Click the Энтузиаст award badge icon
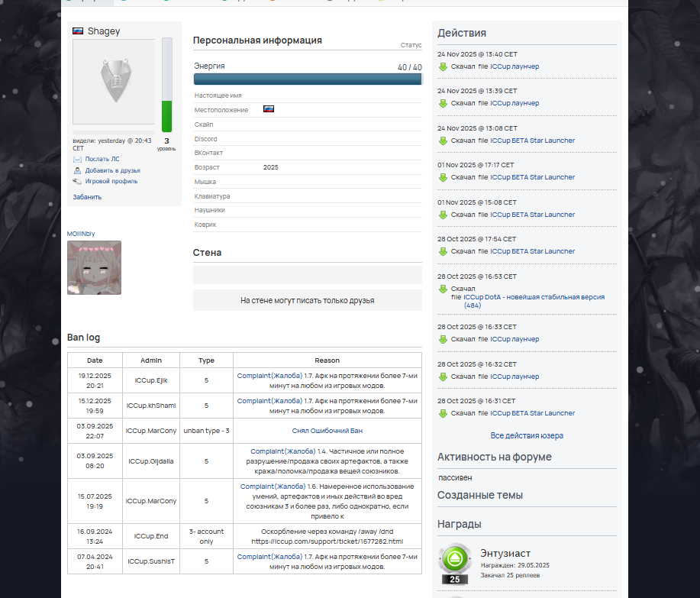Viewport: 700px width, 598px height. coord(455,564)
